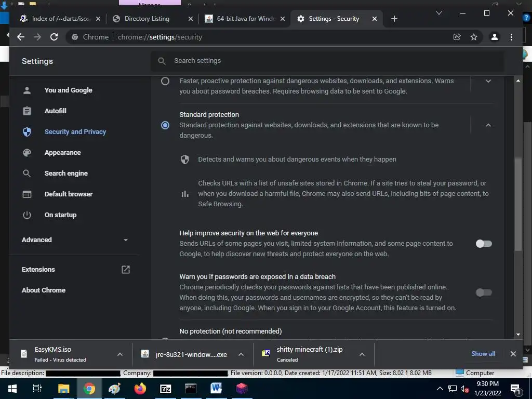Viewport: 532px width, 399px height.
Task: Reload the settings page
Action: tap(54, 37)
